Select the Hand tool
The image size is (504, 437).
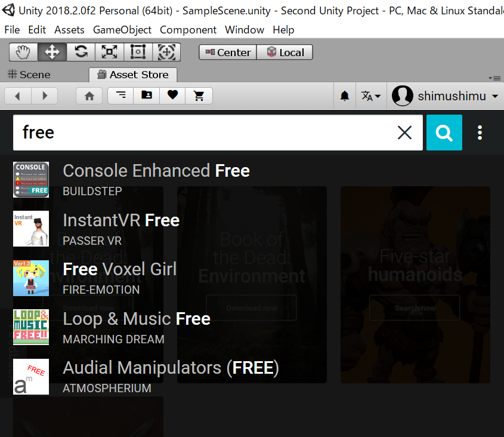(x=23, y=53)
